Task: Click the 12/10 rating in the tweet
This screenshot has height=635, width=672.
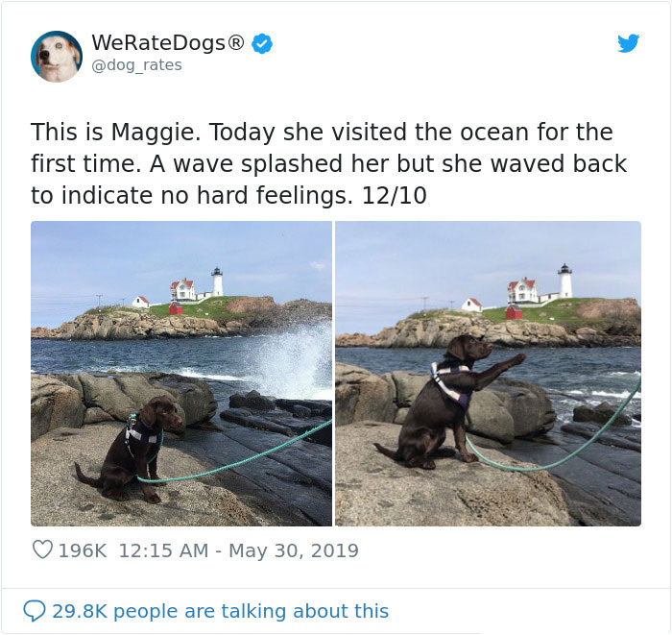Action: 394,196
